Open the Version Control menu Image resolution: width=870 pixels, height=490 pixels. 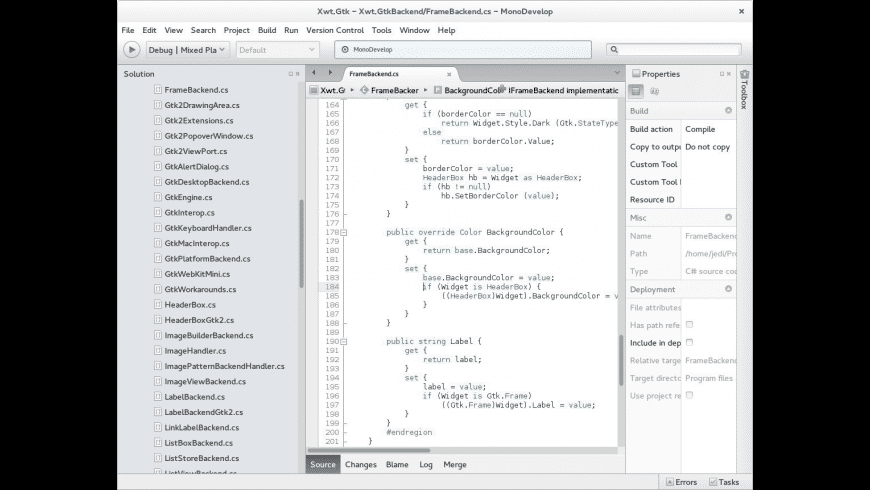pyautogui.click(x=335, y=30)
